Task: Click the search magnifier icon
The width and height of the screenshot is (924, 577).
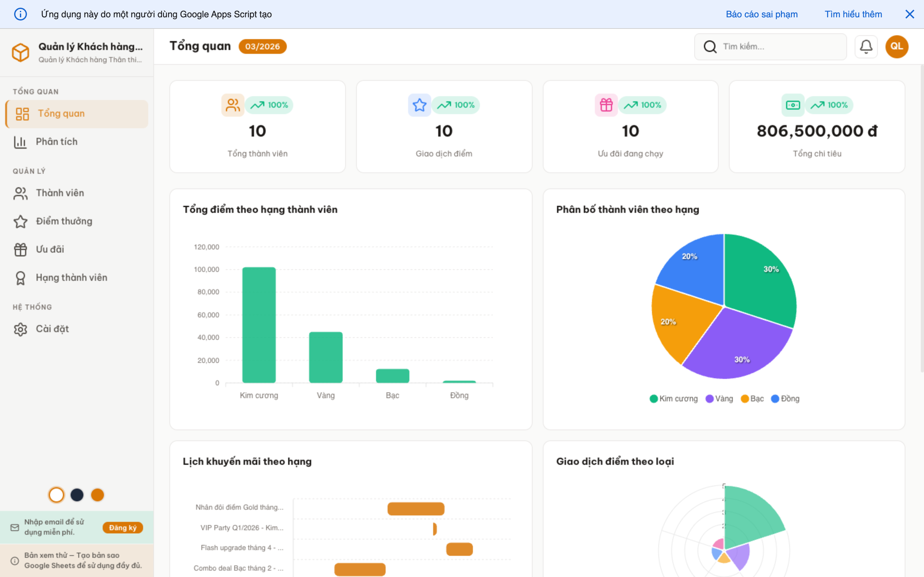Action: point(710,46)
